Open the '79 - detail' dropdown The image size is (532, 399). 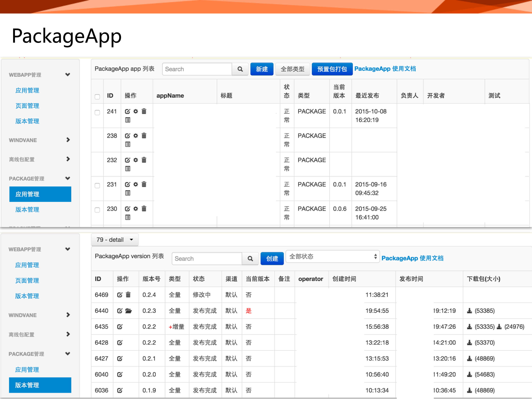[115, 240]
